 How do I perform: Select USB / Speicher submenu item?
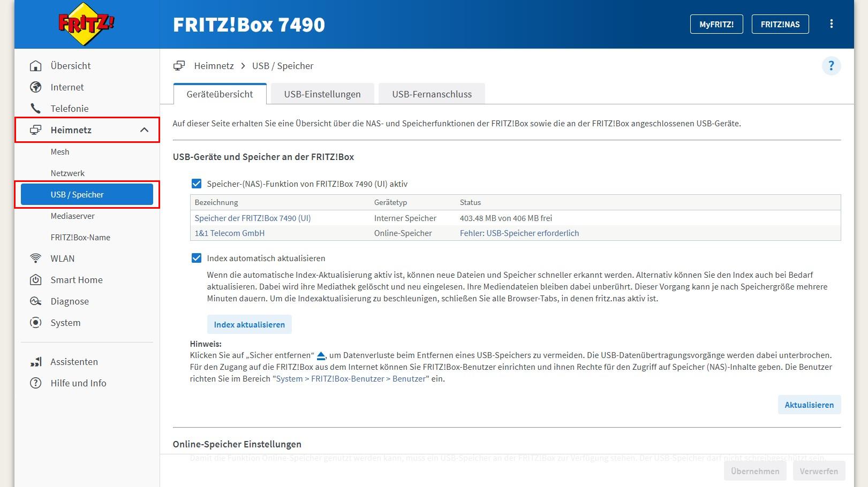[x=87, y=194]
